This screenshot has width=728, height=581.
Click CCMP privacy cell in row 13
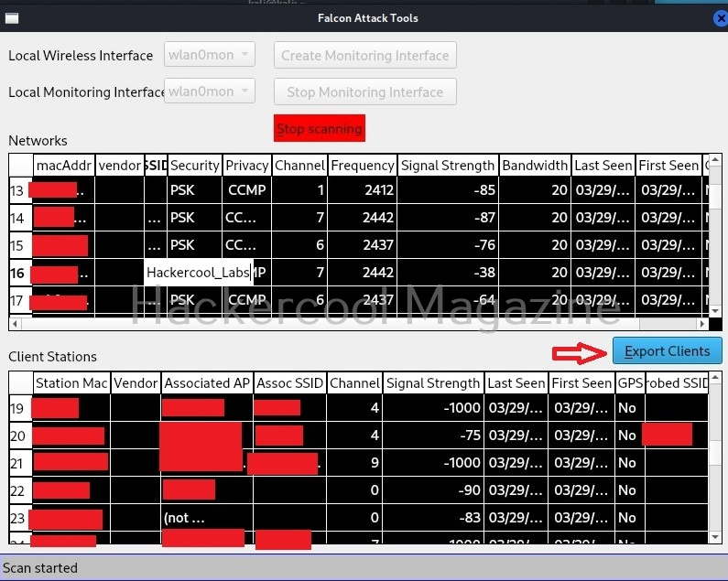247,189
